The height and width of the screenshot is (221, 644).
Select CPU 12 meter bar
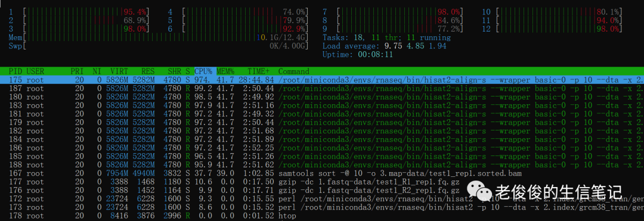[552, 29]
